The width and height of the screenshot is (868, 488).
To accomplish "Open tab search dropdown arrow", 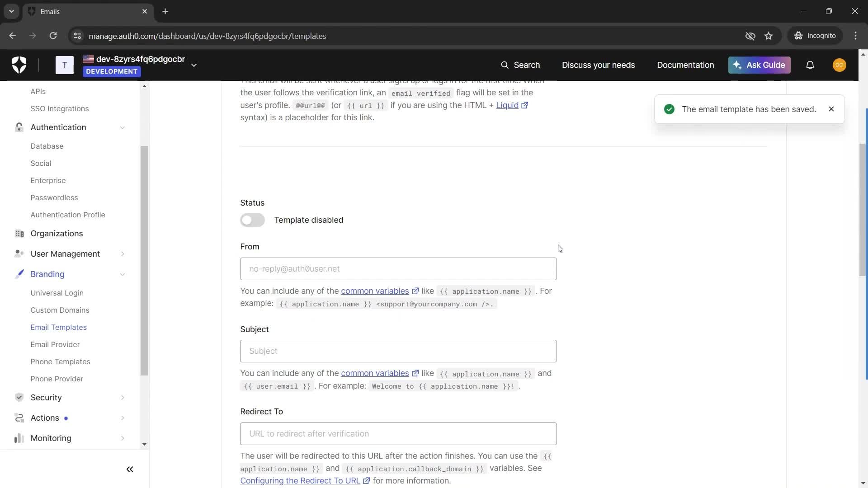I will pos(11,11).
